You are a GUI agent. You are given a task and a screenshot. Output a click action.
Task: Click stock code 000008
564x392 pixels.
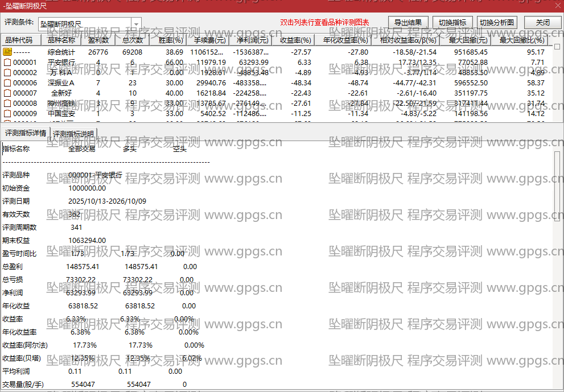pyautogui.click(x=25, y=104)
